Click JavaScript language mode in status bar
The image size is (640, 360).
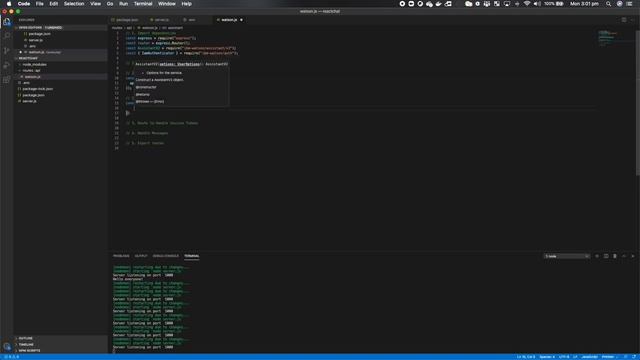click(589, 357)
